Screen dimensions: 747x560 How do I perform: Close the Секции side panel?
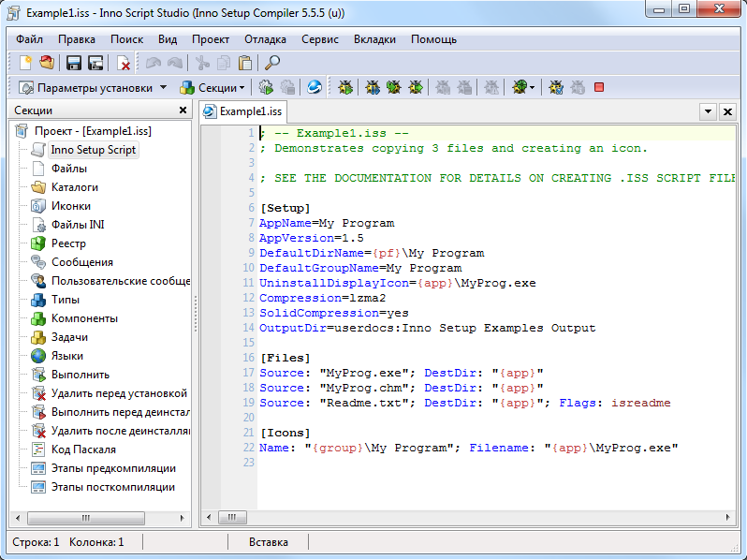pos(183,111)
